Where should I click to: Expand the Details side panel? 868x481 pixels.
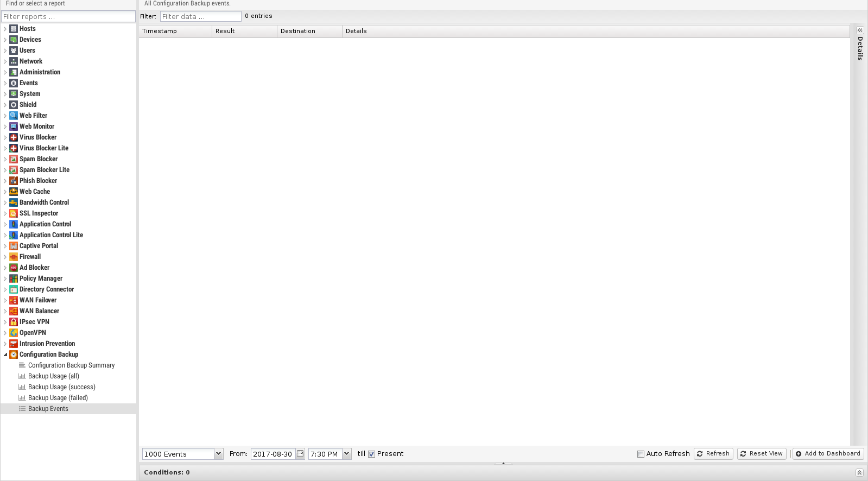(x=860, y=30)
